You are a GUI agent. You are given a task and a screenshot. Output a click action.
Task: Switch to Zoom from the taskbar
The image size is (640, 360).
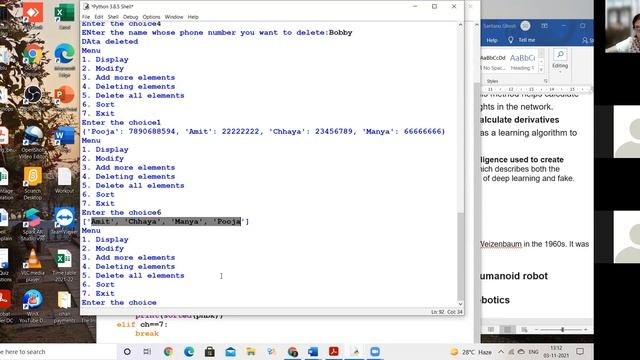pos(375,351)
